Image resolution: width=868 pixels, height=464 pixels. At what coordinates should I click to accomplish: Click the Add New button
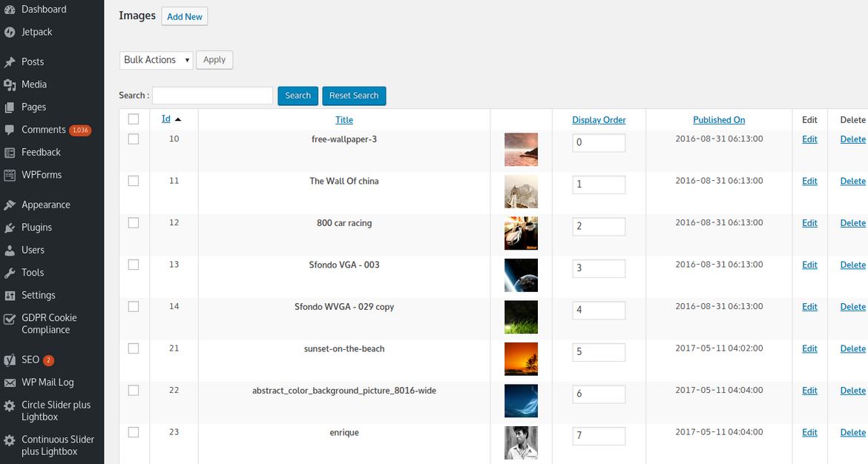[x=184, y=16]
